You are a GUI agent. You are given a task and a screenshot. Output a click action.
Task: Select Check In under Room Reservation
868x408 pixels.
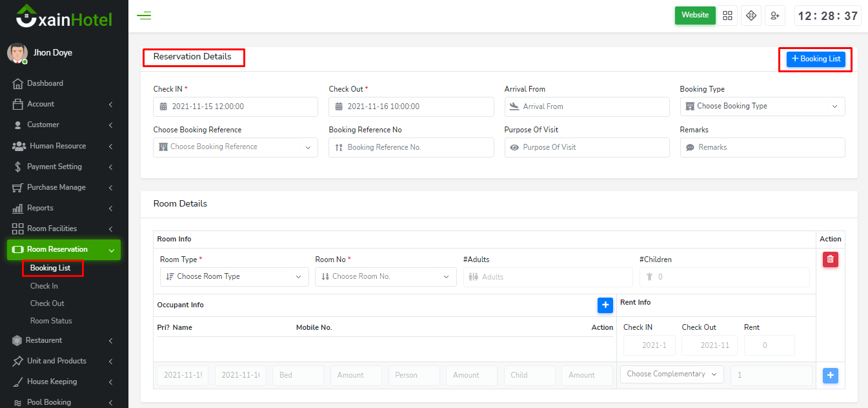[44, 286]
